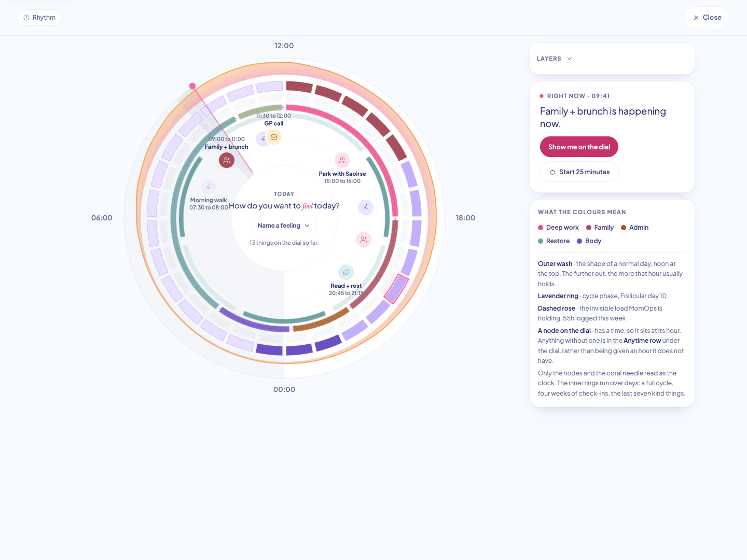Select the Morning walk activity node
This screenshot has width=747, height=560.
click(x=209, y=186)
